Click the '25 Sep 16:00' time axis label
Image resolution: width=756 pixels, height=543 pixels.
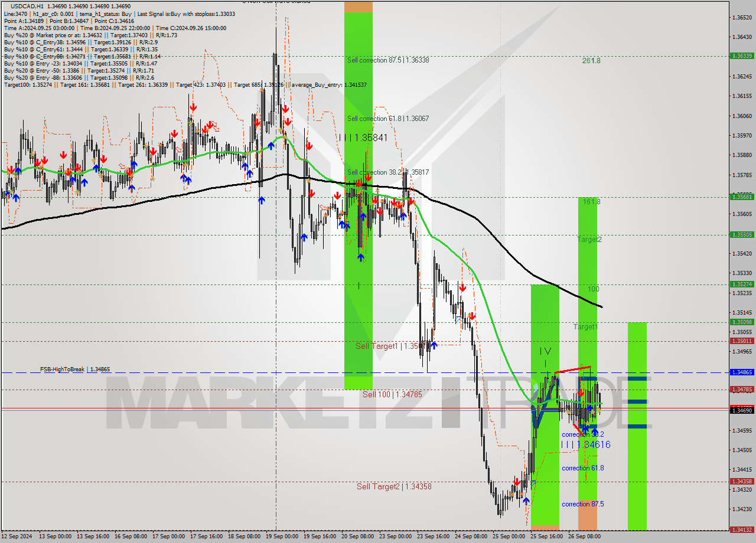(x=546, y=537)
